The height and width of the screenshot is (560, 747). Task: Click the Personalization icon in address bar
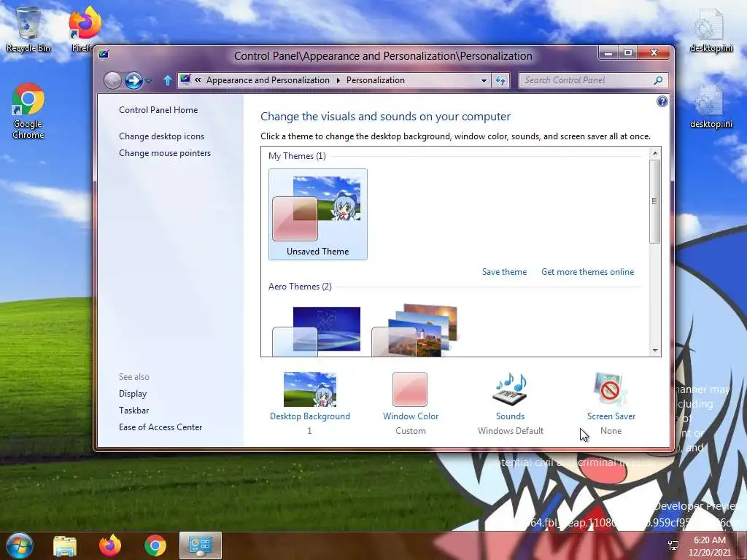[185, 79]
